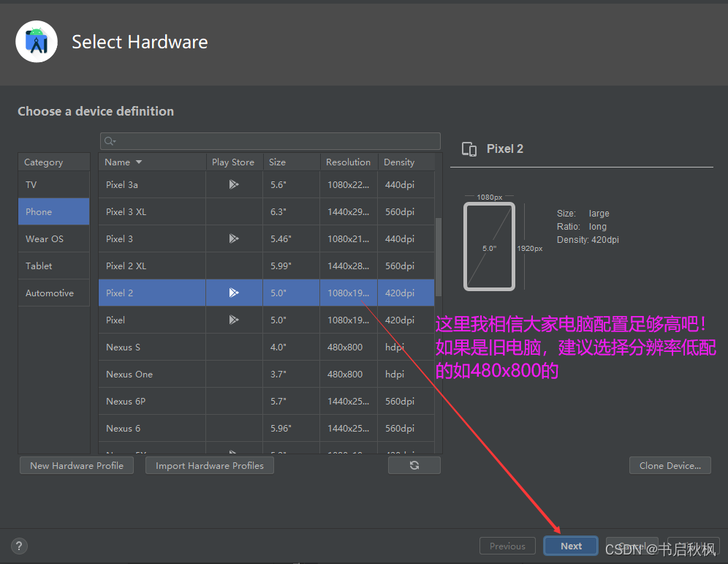This screenshot has height=564, width=728.
Task: Select Nexus S device row
Action: 267,347
